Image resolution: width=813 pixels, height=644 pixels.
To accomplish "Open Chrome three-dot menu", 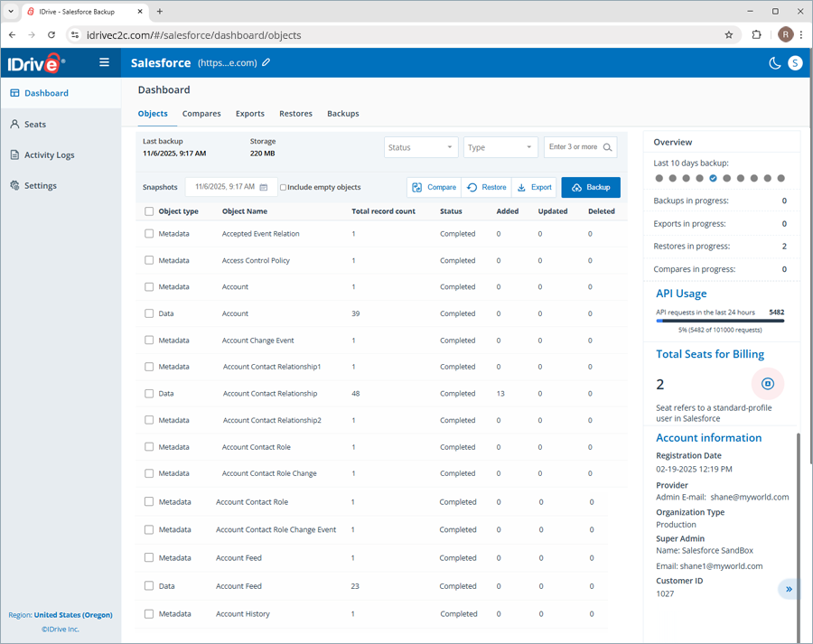I will click(x=801, y=34).
